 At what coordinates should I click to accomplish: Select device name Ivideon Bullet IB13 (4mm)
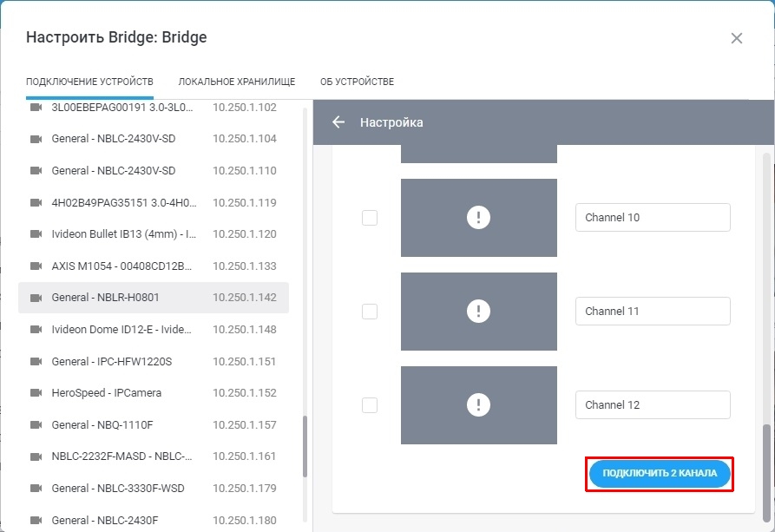click(x=123, y=233)
